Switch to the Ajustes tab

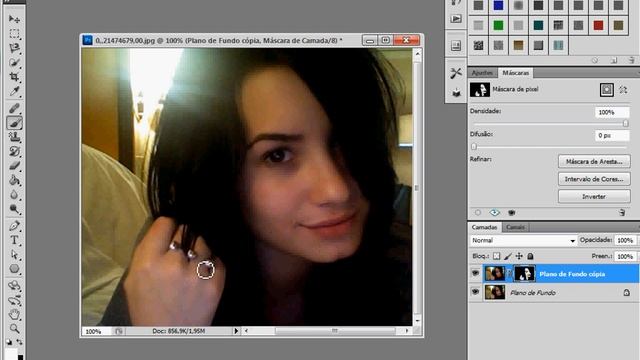tap(482, 73)
